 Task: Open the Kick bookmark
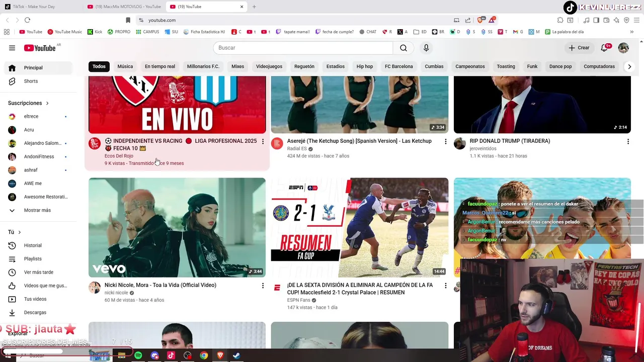coord(95,32)
